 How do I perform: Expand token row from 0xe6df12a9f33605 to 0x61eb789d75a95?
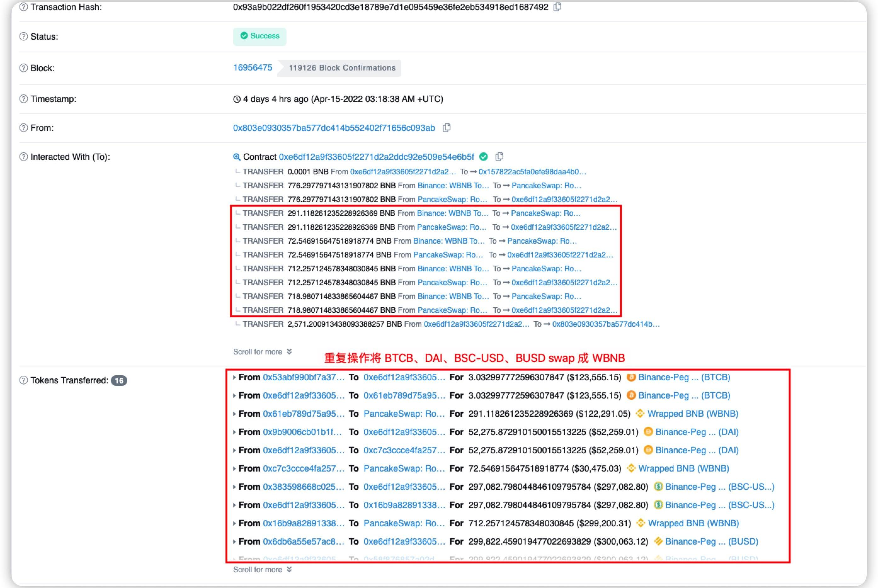[234, 395]
